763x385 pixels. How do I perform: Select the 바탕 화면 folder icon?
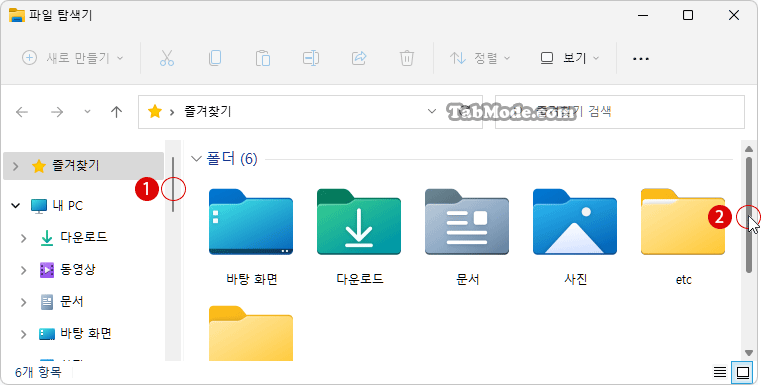(251, 222)
